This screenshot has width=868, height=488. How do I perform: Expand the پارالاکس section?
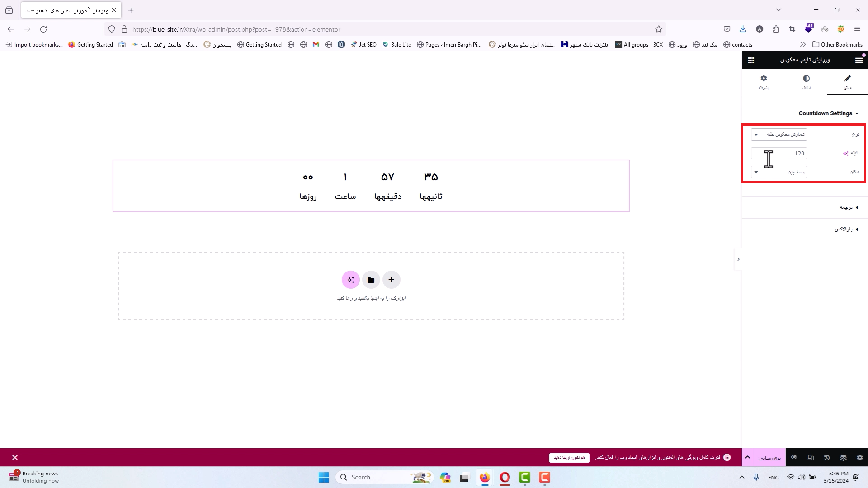[846, 230]
